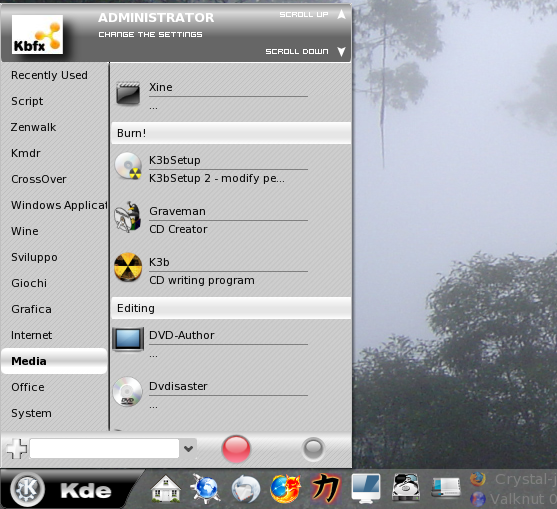Open the monitor icon in the panel
557x509 pixels.
pos(366,489)
